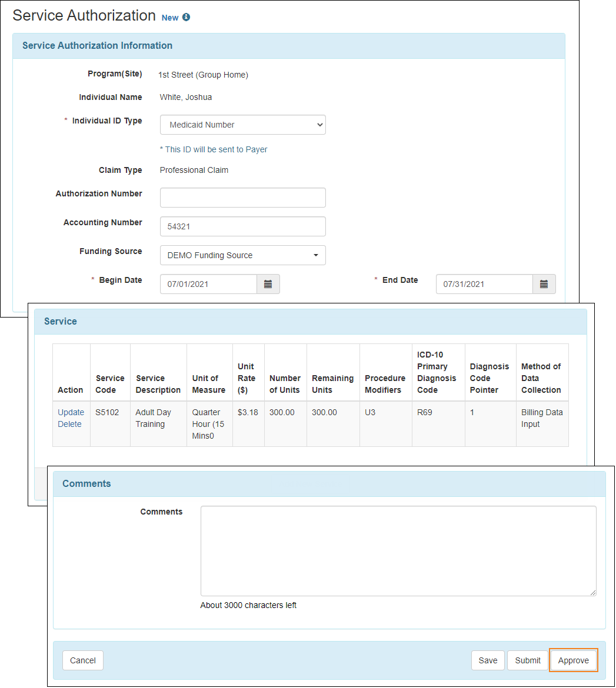Click the Accounting Number field showing 54321
616x688 pixels.
[242, 226]
